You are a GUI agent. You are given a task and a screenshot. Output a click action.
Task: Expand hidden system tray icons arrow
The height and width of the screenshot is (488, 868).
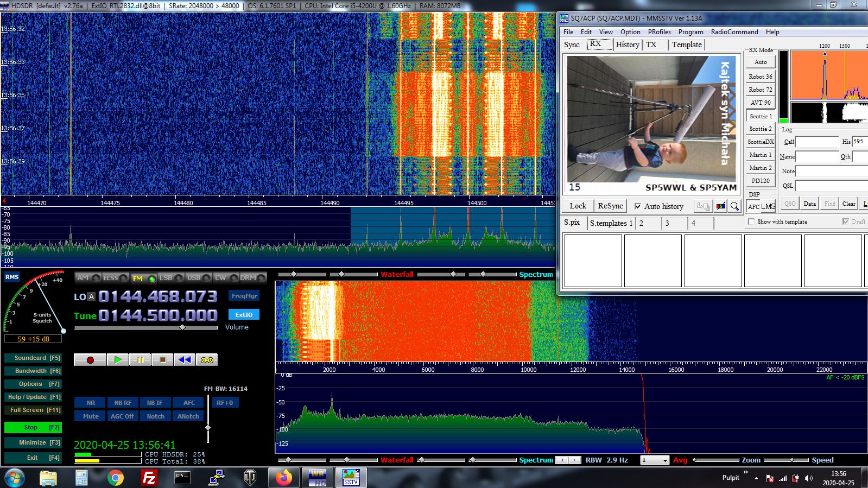tap(756, 478)
